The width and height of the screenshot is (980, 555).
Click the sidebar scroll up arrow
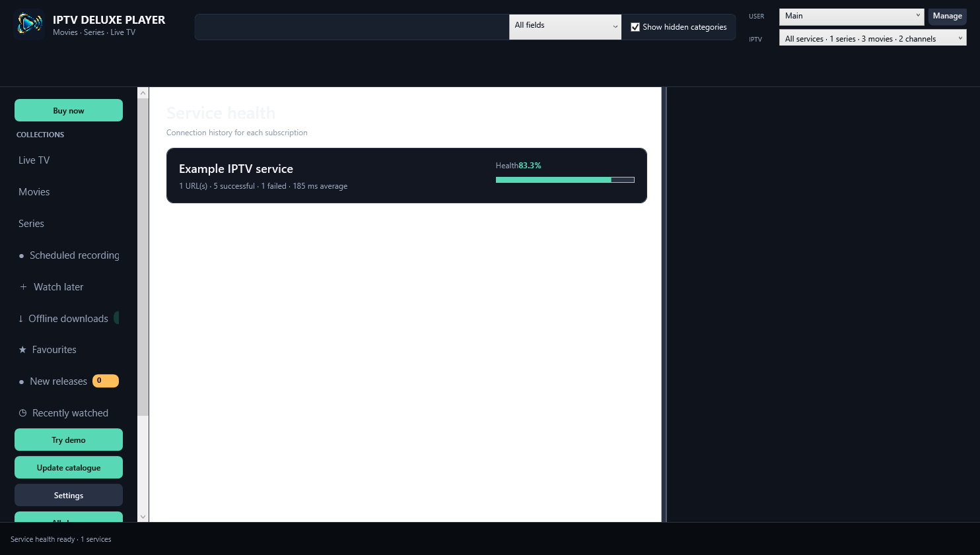point(143,93)
